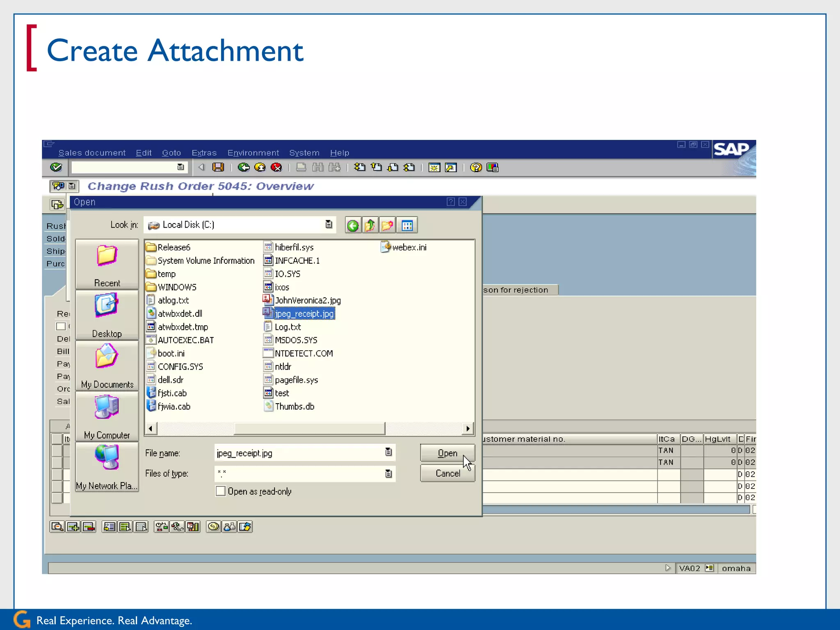The height and width of the screenshot is (630, 840).
Task: Enable Open as read-only checkbox
Action: tap(221, 491)
